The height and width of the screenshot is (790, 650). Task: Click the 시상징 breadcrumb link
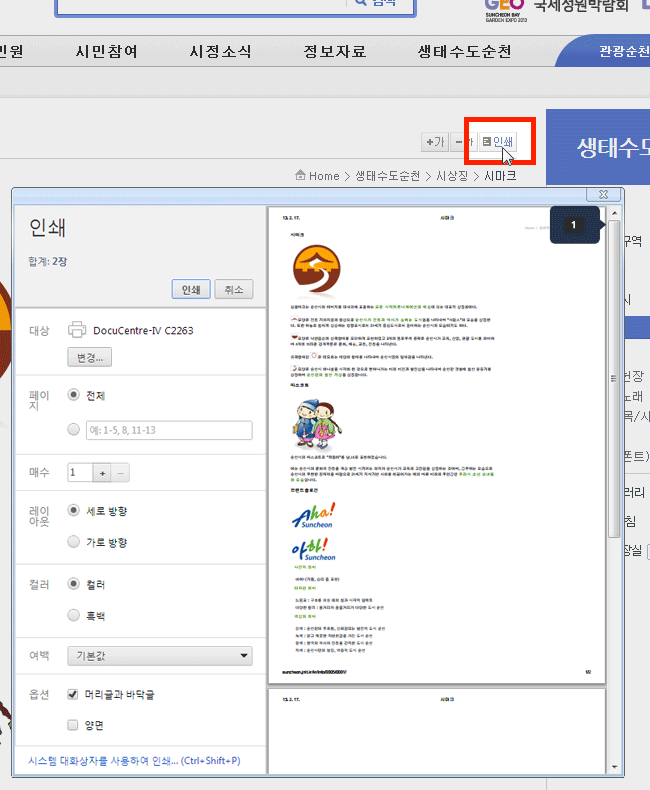pos(452,176)
